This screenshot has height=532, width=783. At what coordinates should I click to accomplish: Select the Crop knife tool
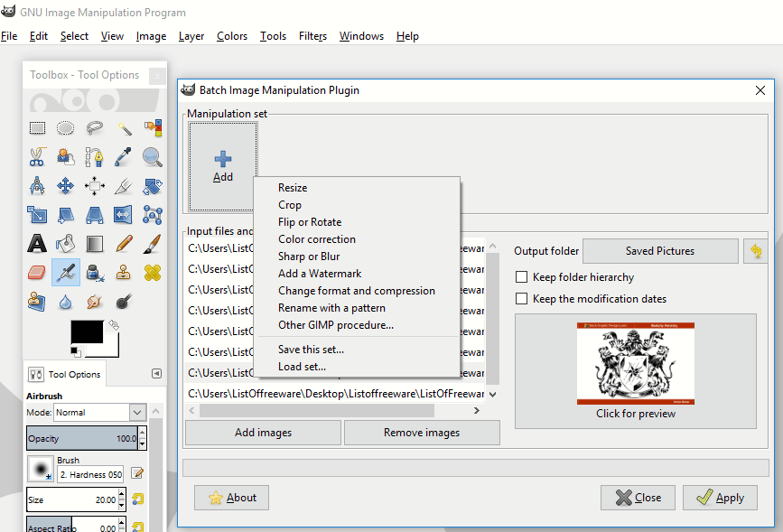tap(124, 186)
